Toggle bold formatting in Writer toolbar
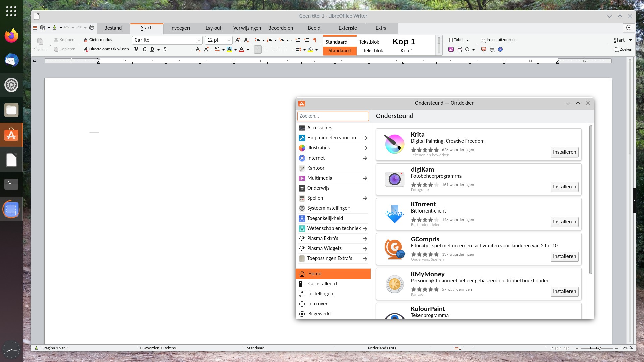Viewport: 644px width, 362px height. pyautogui.click(x=136, y=50)
